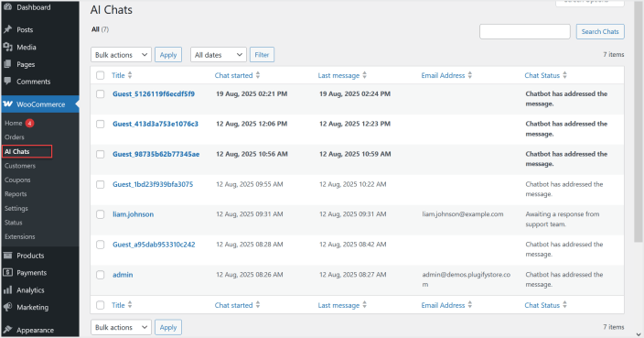644x338 pixels.
Task: Click the Dashboard gauge icon in sidebar
Action: [7, 7]
